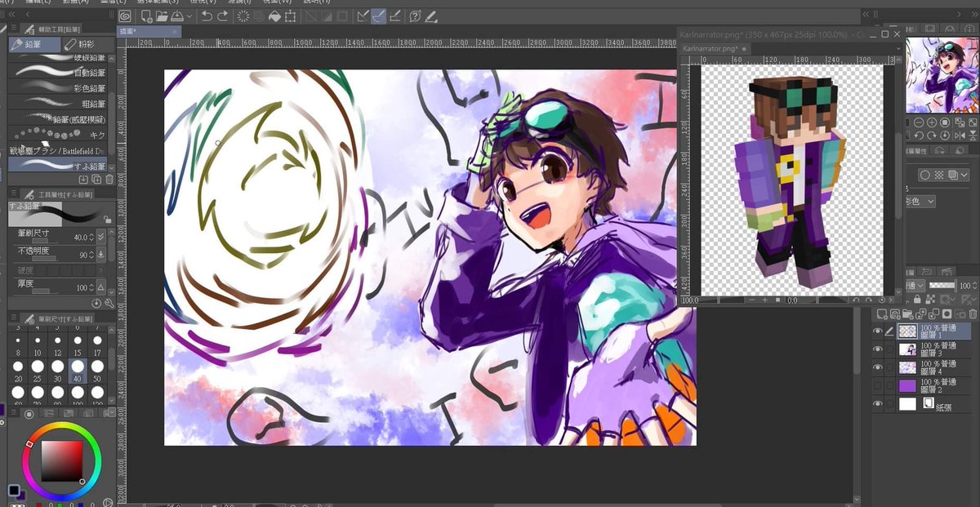This screenshot has height=507, width=980.
Task: Select the Battlefield Dust brush
Action: coord(57,150)
